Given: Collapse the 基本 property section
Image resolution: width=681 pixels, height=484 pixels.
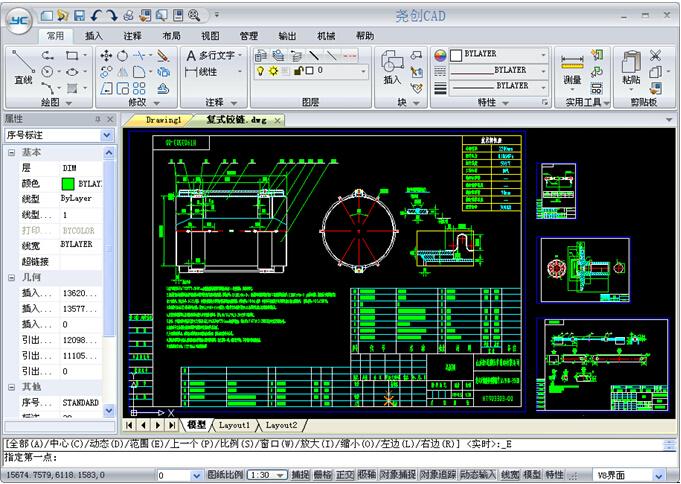Looking at the screenshot, I should (x=11, y=152).
